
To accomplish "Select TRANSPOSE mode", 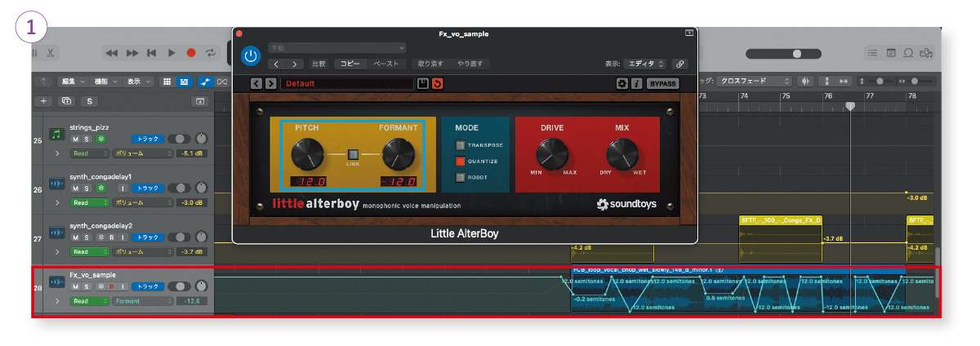I will pos(461,145).
